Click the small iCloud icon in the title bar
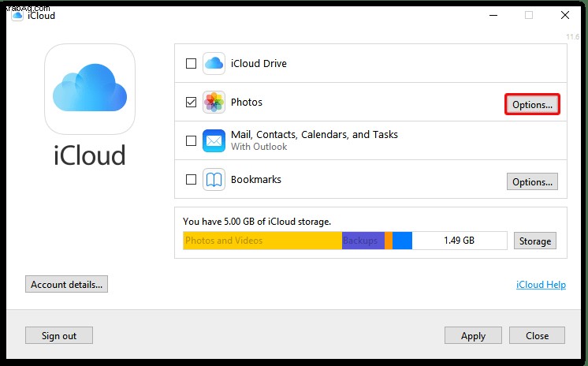Viewport: 588px width, 366px height. coord(17,16)
